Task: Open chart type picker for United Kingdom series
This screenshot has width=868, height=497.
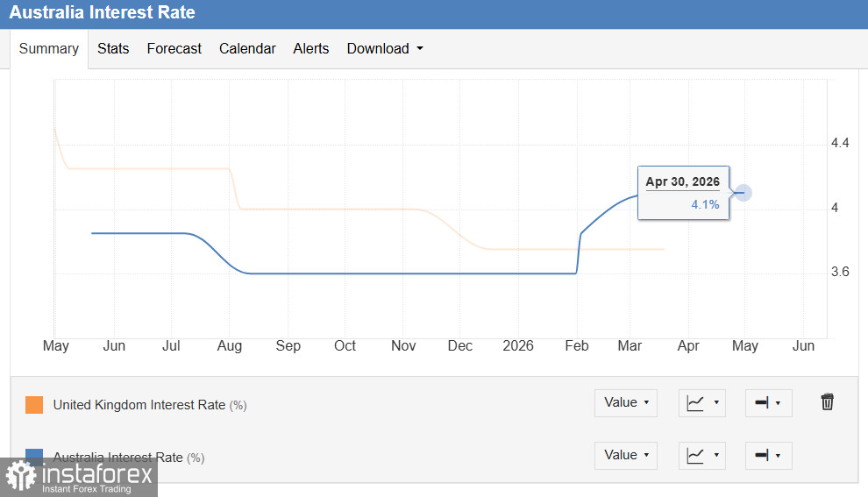Action: [701, 403]
